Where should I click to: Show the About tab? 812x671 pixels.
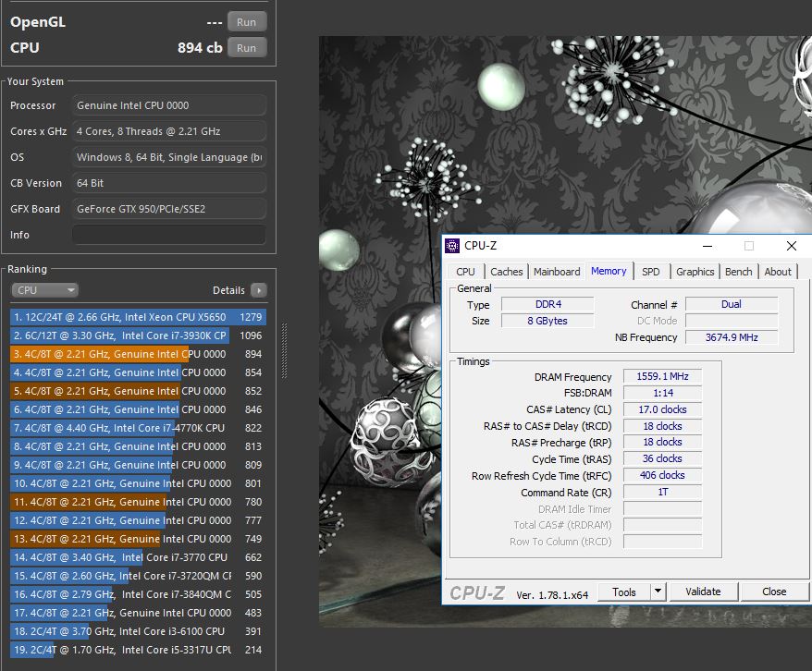pos(778,272)
